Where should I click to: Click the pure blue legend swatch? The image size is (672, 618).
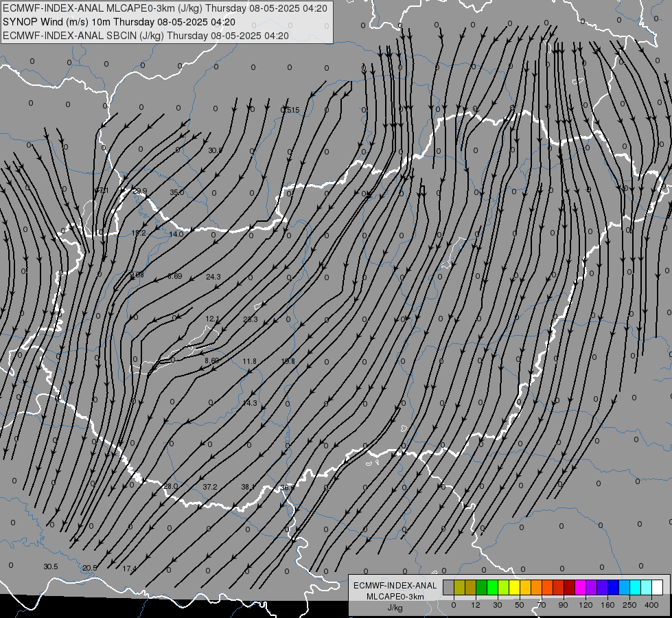(613, 588)
